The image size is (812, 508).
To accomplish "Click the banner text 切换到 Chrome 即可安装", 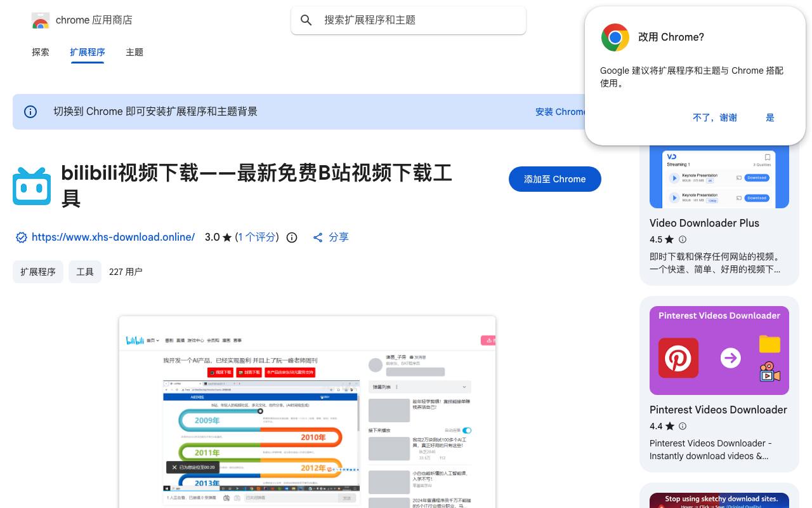I will pos(155,112).
